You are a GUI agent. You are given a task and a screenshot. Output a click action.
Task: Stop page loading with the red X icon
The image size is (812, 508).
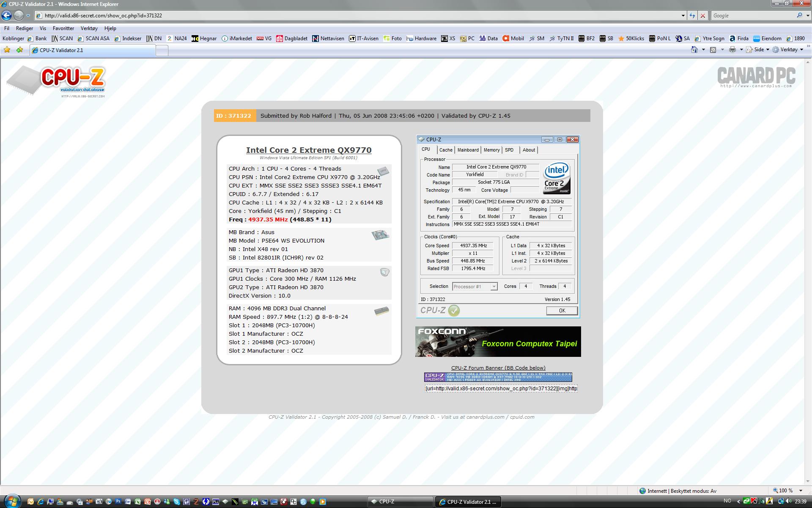703,16
